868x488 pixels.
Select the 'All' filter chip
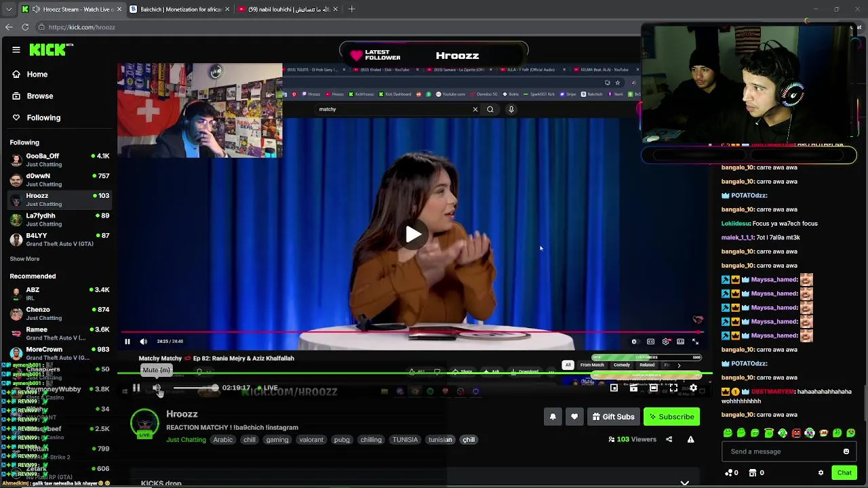tap(568, 365)
